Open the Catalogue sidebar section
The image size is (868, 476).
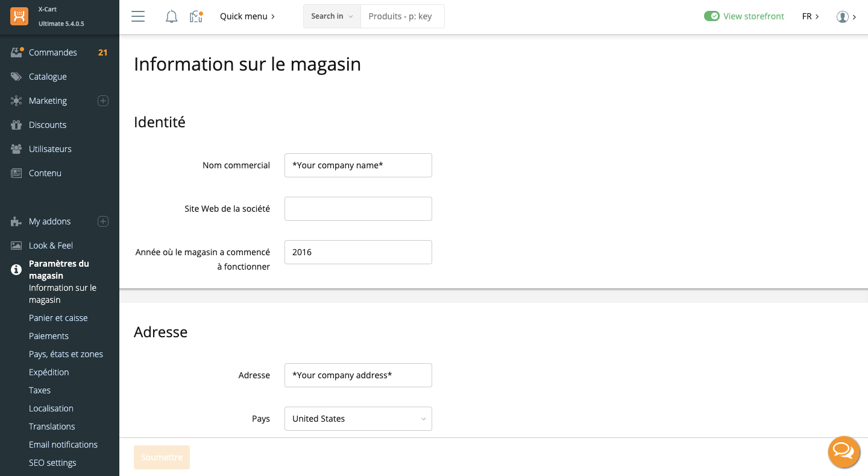pyautogui.click(x=48, y=77)
